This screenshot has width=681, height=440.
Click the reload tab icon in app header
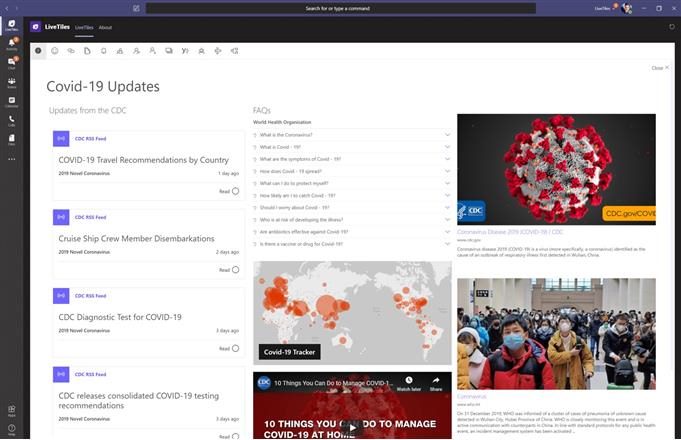pos(671,27)
